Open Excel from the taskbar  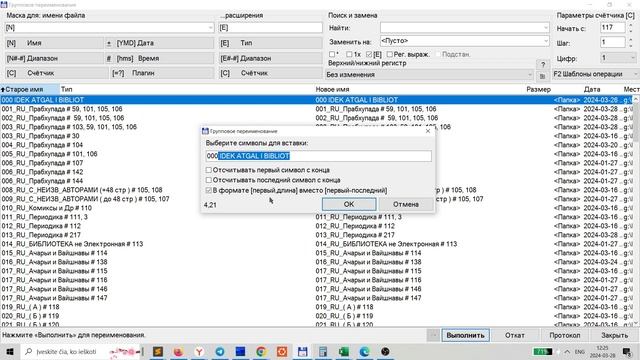click(344, 351)
